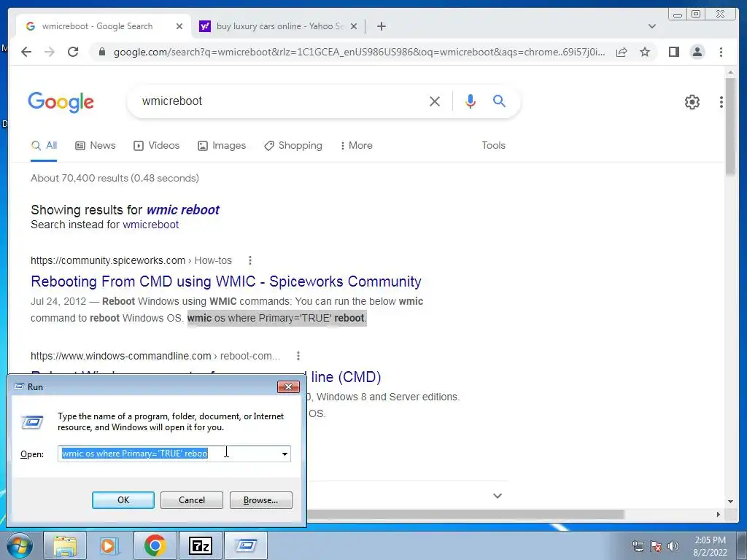Close the wmicreboot Google Search tab

tap(179, 26)
